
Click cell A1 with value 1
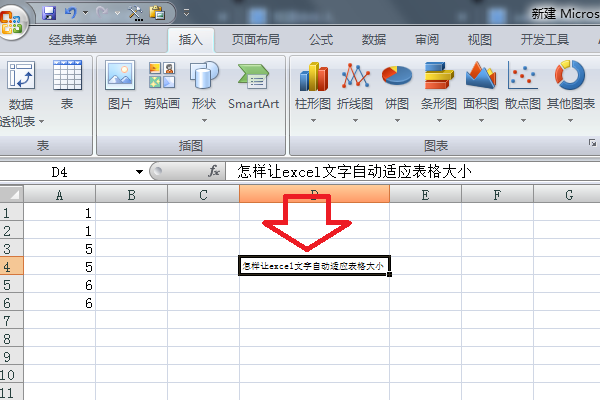click(60, 212)
